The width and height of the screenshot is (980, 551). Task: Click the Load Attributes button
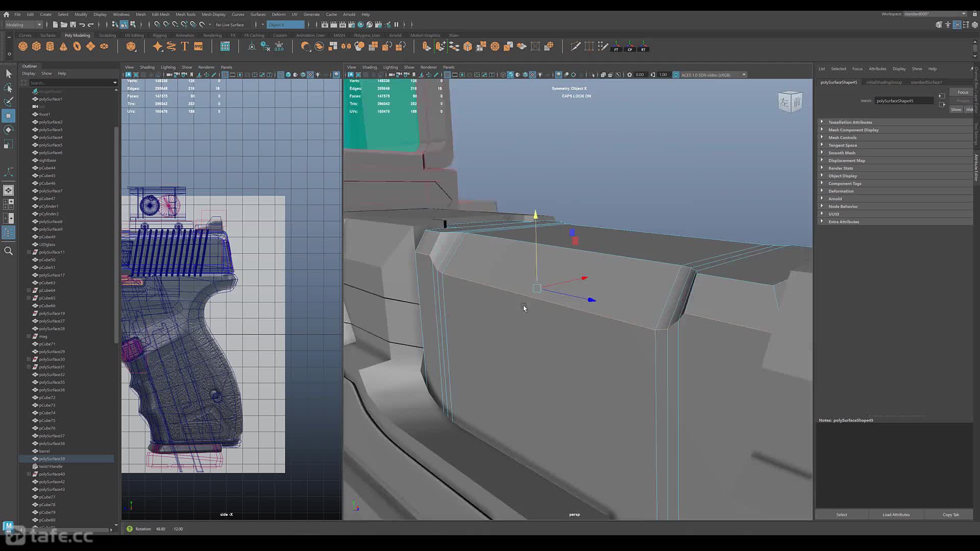point(896,514)
